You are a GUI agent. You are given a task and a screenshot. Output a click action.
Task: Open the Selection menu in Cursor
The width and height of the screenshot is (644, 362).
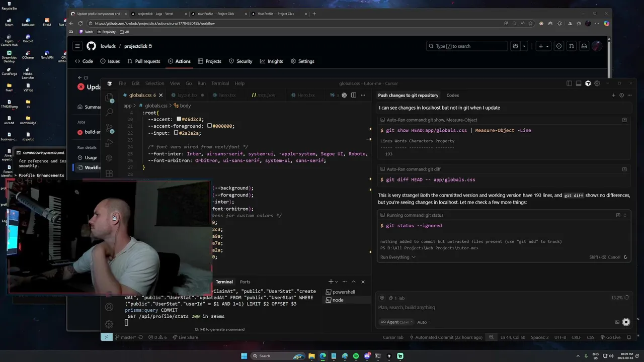(x=154, y=83)
